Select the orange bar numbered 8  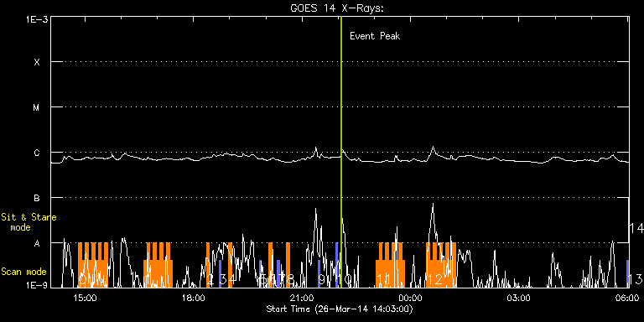(x=288, y=265)
